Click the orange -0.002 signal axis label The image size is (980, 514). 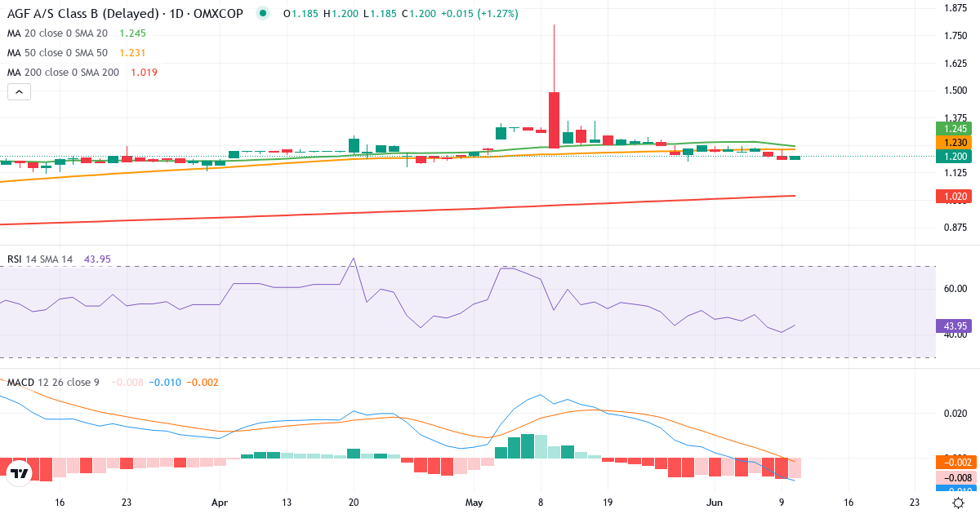click(955, 463)
